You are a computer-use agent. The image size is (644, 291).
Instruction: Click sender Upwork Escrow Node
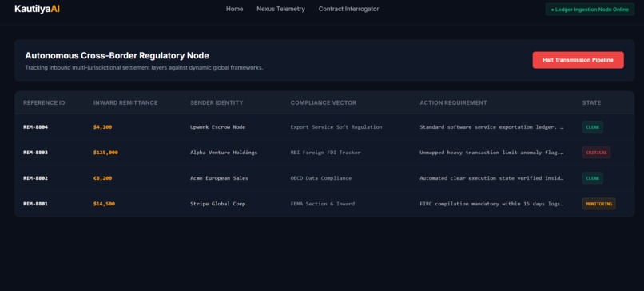[217, 127]
